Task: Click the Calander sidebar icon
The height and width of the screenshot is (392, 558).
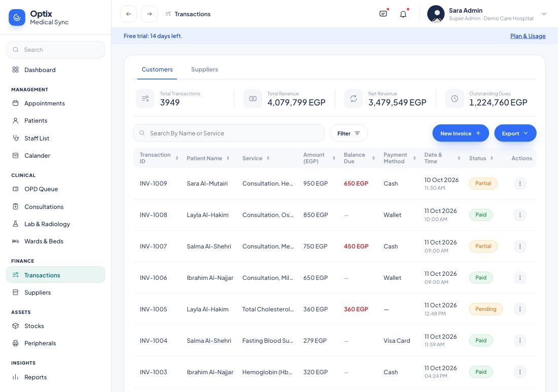Action: [x=15, y=156]
